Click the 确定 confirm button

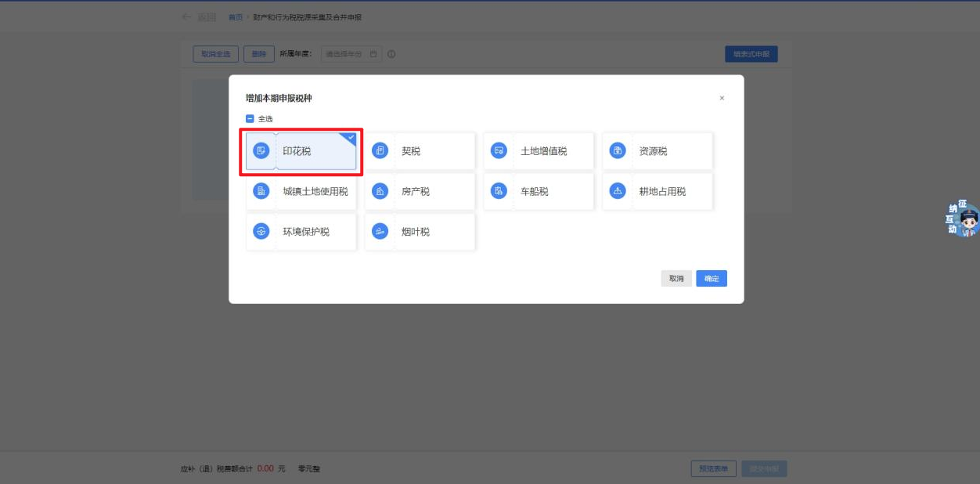pyautogui.click(x=712, y=279)
